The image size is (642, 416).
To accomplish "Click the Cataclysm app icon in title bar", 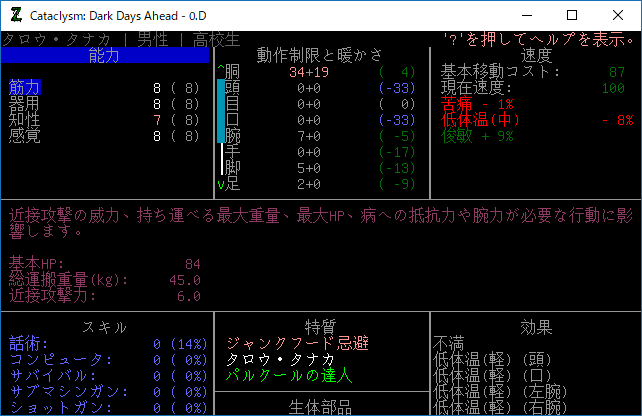I will point(17,15).
